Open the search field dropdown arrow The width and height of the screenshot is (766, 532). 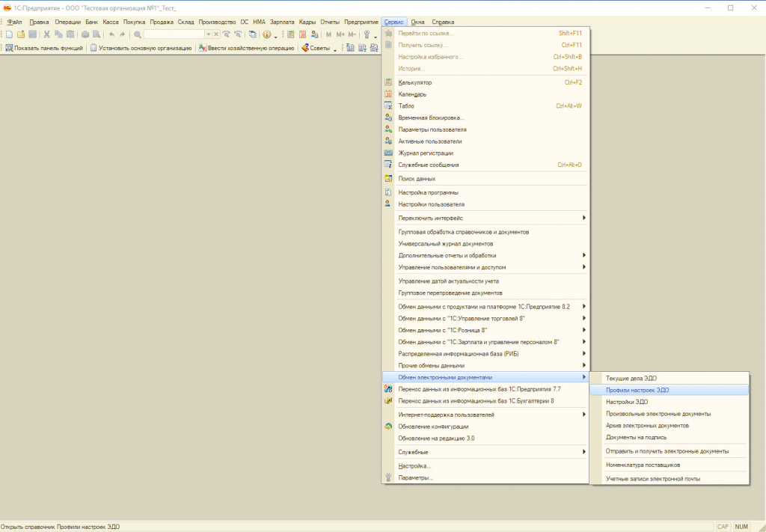pyautogui.click(x=208, y=34)
